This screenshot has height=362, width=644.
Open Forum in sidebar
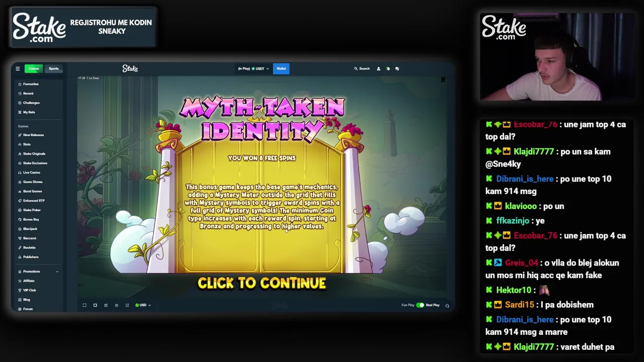[26, 309]
